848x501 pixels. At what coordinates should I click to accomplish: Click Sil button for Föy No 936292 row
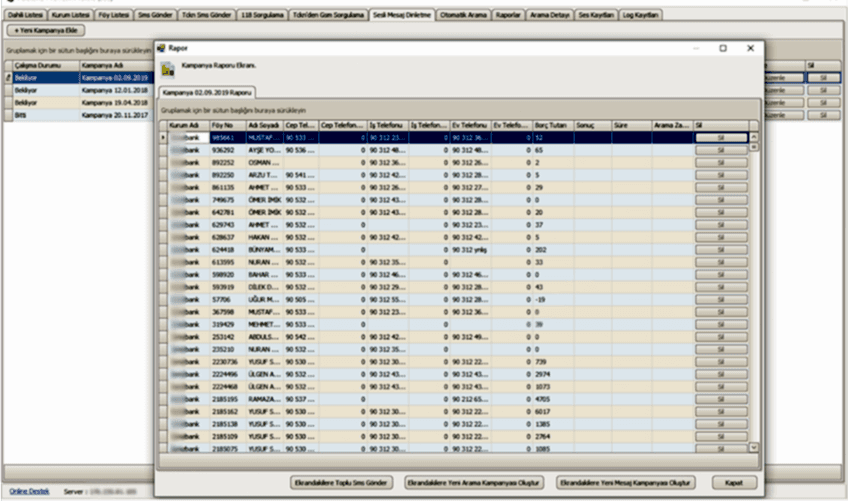click(x=720, y=148)
